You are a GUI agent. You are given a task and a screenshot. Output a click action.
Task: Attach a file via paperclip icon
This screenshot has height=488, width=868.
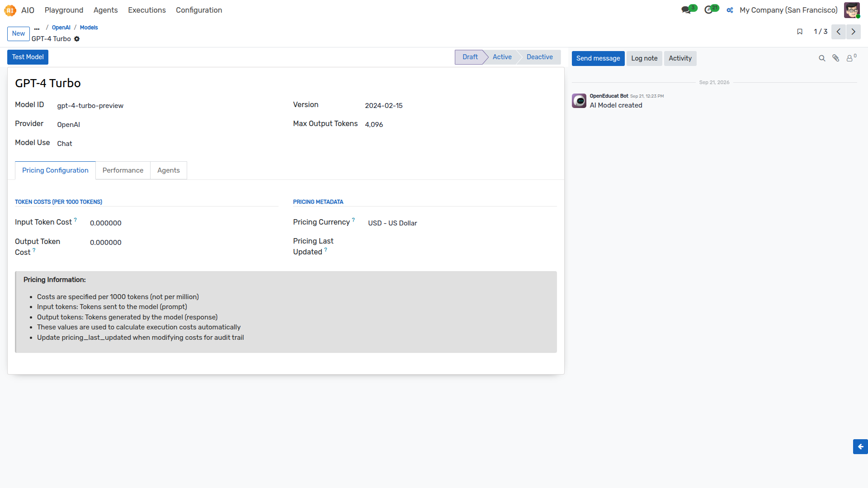[x=836, y=58]
